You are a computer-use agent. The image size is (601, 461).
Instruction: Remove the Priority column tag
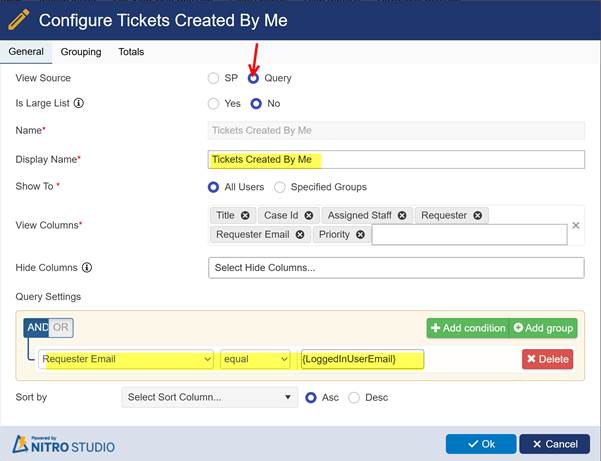pyautogui.click(x=360, y=235)
